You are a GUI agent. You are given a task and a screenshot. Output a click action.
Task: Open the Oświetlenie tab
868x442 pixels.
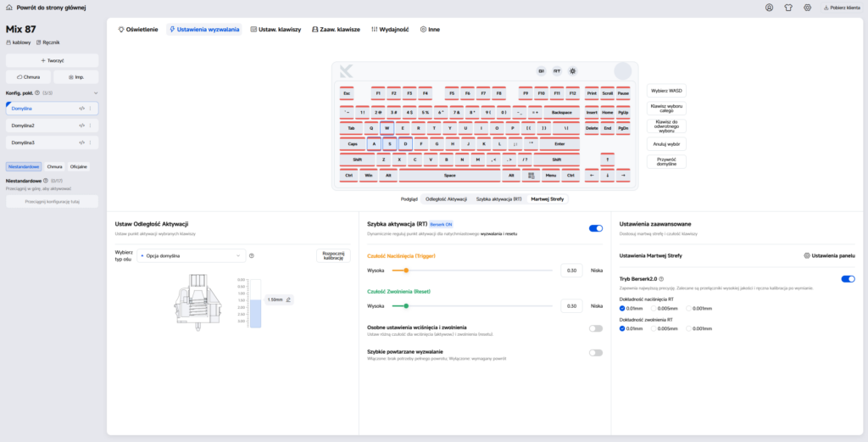(x=138, y=30)
